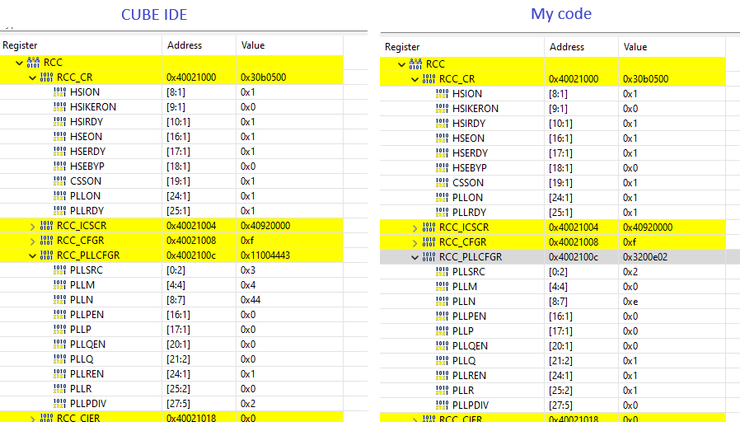Select value 0x3200e02 in My code panel
Viewport: 740px width, 422px height.
[645, 257]
